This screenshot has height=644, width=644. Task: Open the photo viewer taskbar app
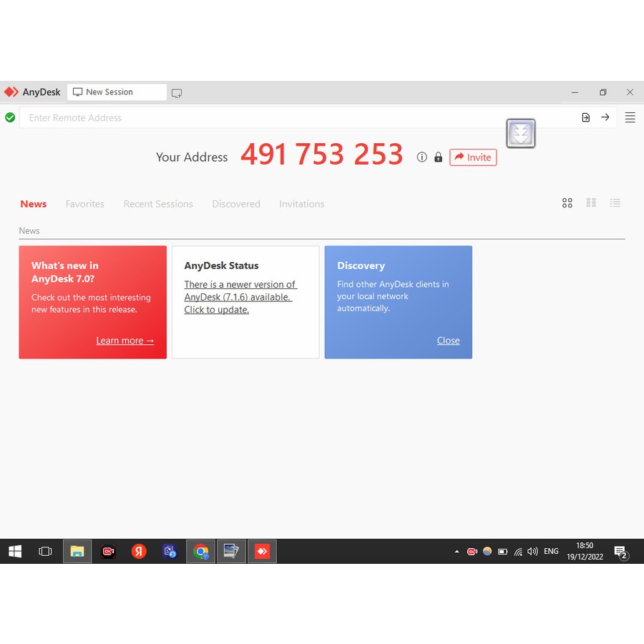tap(231, 551)
